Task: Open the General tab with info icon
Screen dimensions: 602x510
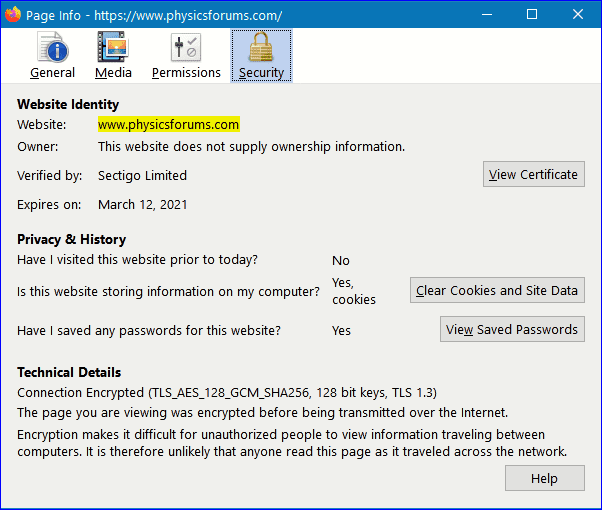Action: click(52, 55)
